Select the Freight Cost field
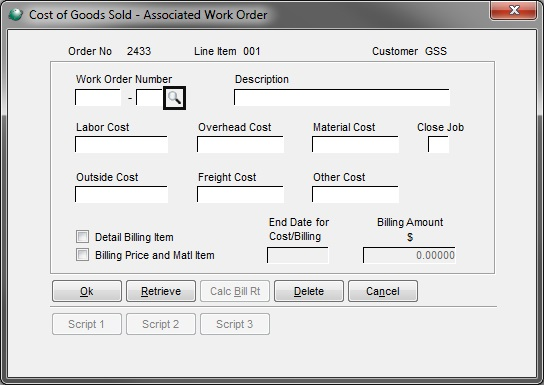544x385 pixels. (x=240, y=194)
